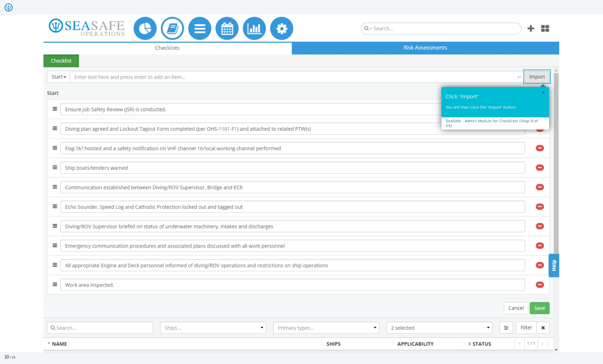
Task: Click the bottom checklist Search field
Action: pyautogui.click(x=100, y=328)
